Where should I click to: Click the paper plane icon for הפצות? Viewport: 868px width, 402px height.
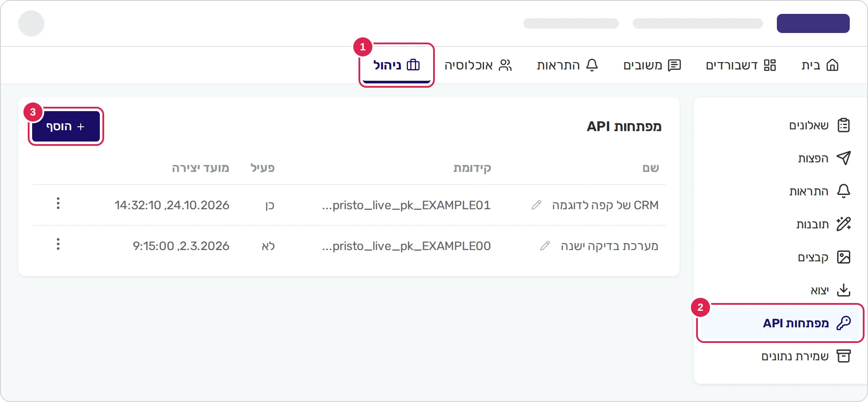click(x=844, y=158)
